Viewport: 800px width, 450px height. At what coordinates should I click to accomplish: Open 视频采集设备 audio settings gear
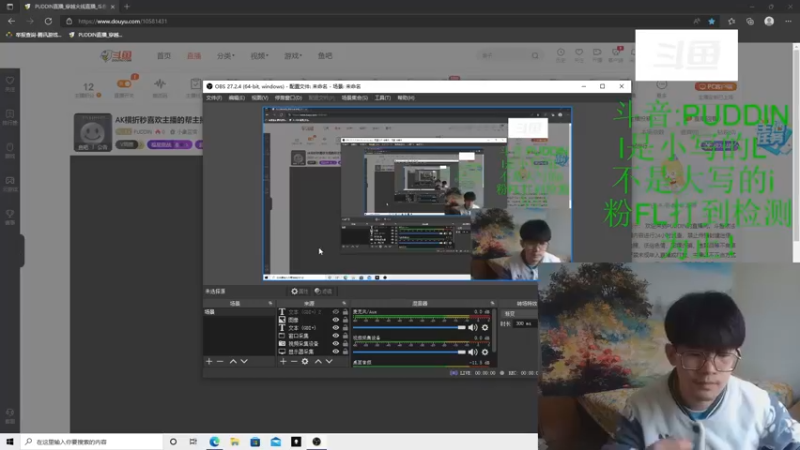pyautogui.click(x=485, y=352)
